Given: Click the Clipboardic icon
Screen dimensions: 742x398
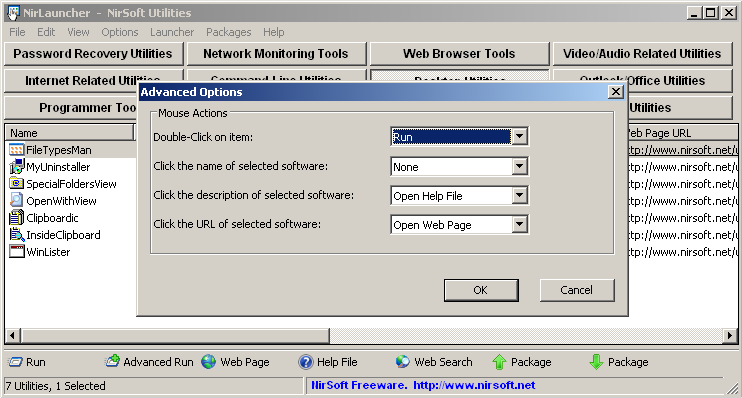Looking at the screenshot, I should click(x=16, y=218).
